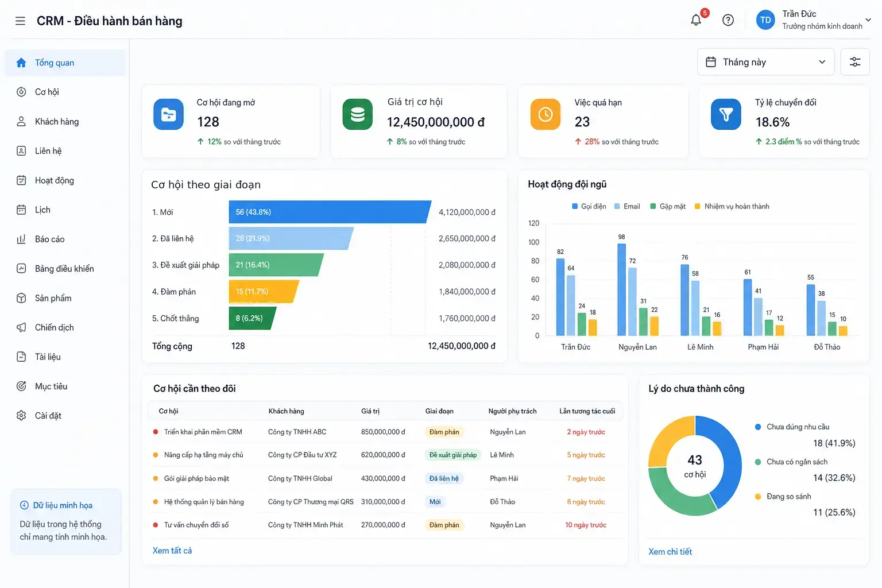Image resolution: width=882 pixels, height=588 pixels.
Task: Click the TD user avatar
Action: tap(765, 20)
